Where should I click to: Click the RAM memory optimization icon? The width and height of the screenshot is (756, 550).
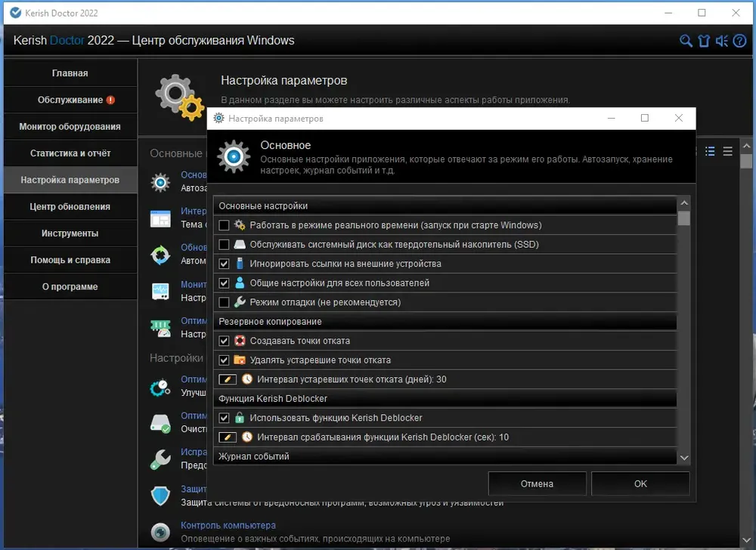[x=160, y=328]
